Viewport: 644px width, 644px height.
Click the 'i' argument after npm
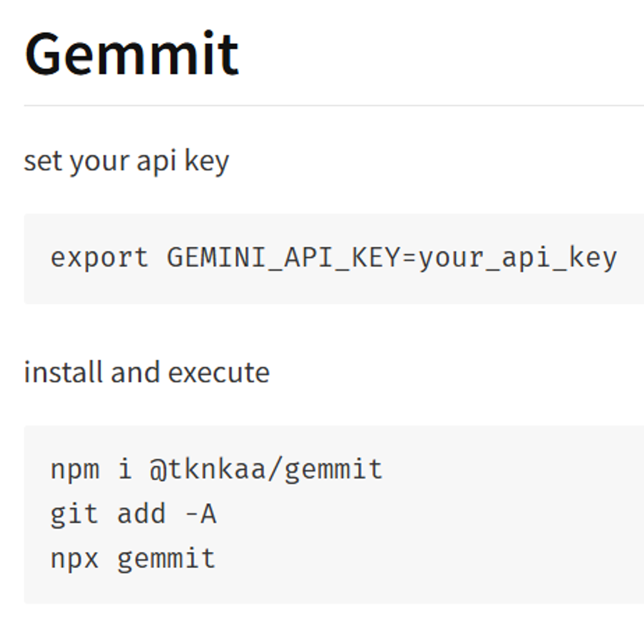[x=124, y=469]
